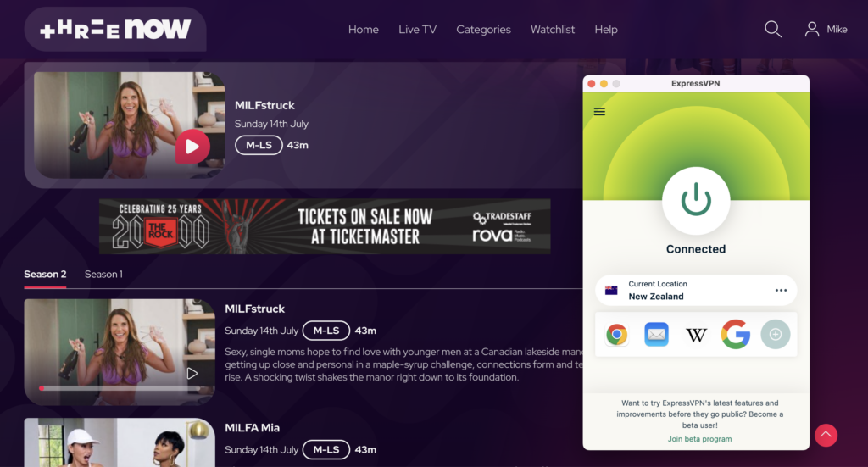Launch the Chrome shortcut in ExpressVPN

(x=617, y=334)
